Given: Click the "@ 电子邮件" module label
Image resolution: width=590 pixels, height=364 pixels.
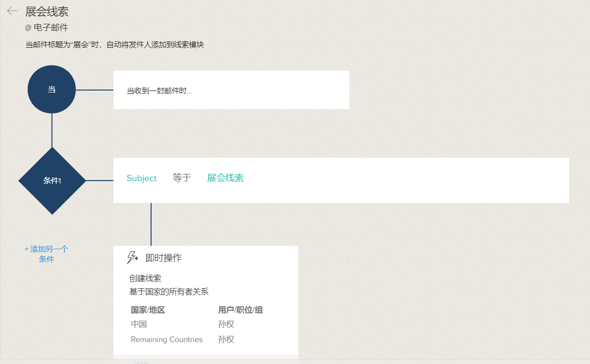Looking at the screenshot, I should (x=46, y=28).
